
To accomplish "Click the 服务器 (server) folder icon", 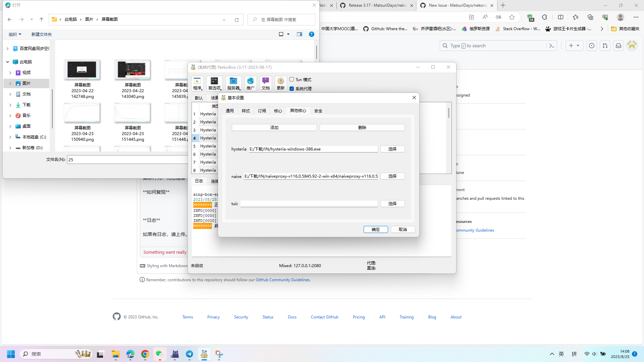I will (233, 83).
